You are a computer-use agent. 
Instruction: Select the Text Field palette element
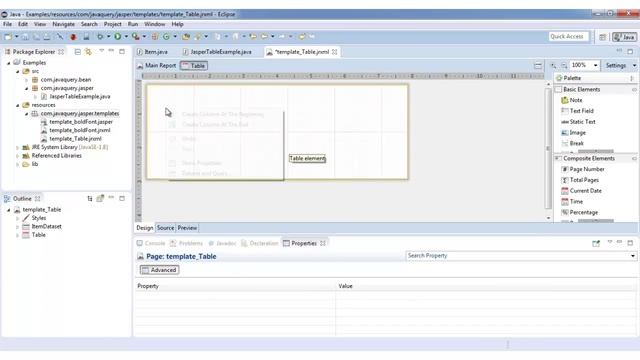tap(577, 111)
